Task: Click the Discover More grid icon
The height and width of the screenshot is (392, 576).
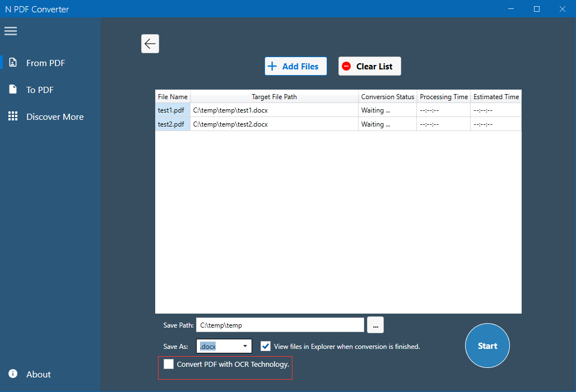Action: (13, 116)
